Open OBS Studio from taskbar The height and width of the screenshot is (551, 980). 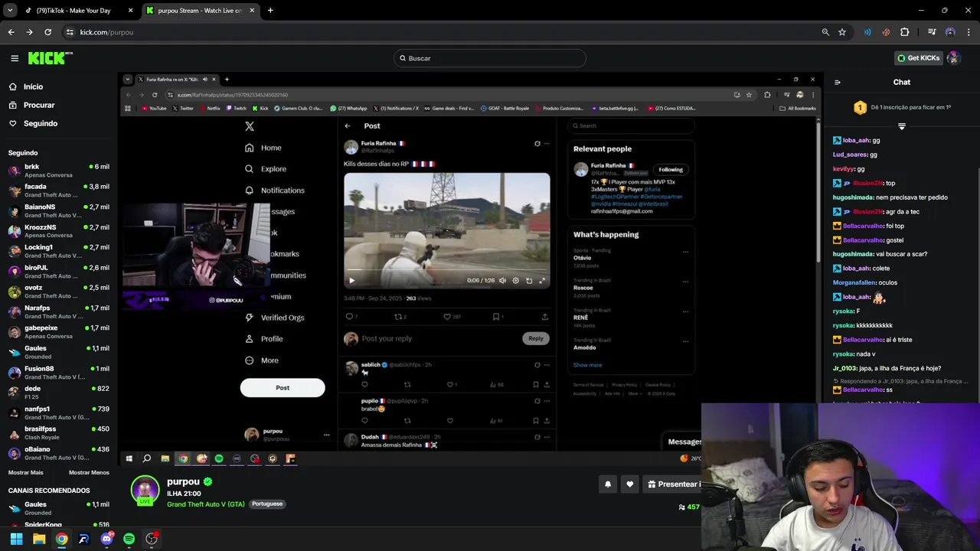pyautogui.click(x=152, y=539)
